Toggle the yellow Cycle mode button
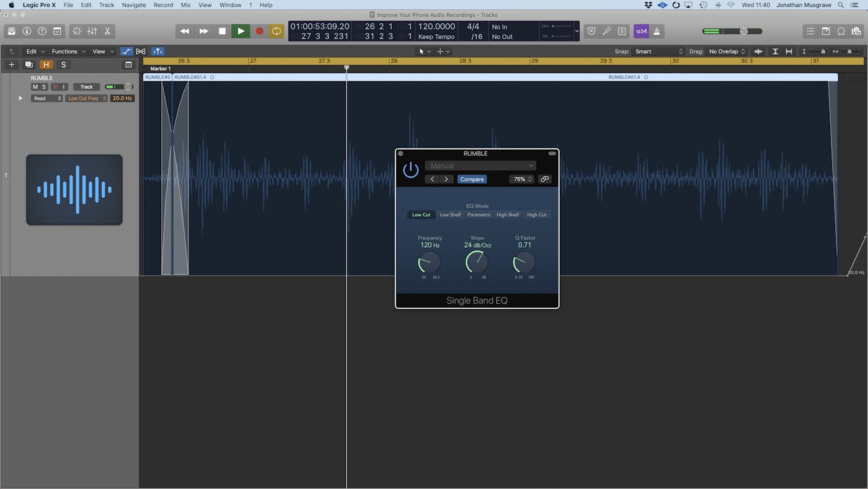This screenshot has width=868, height=489. tap(277, 31)
